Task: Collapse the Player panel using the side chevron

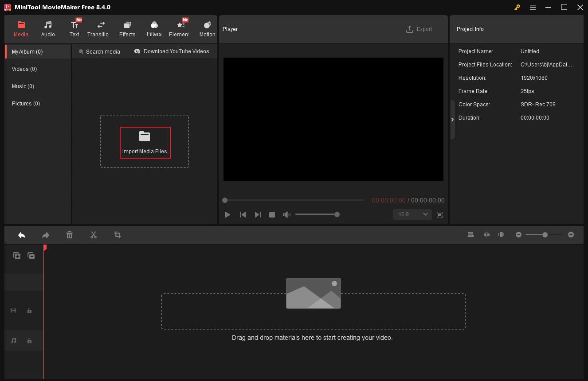Action: [x=452, y=119]
